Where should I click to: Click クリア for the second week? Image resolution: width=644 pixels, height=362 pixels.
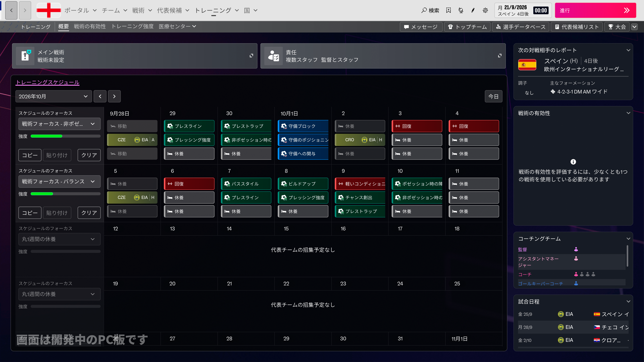(x=89, y=213)
